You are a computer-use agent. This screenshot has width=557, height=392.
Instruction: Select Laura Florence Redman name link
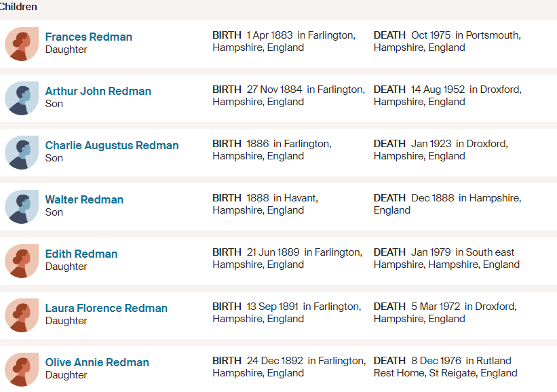pos(107,308)
